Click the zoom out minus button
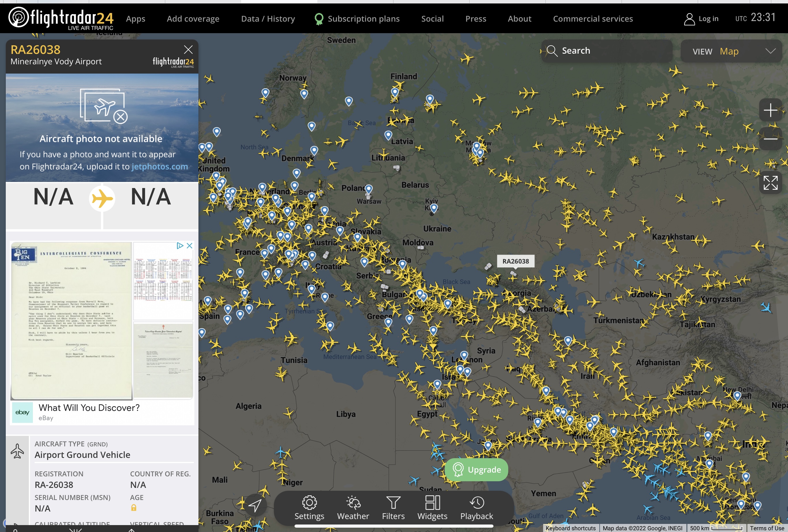The height and width of the screenshot is (532, 788). click(x=770, y=139)
